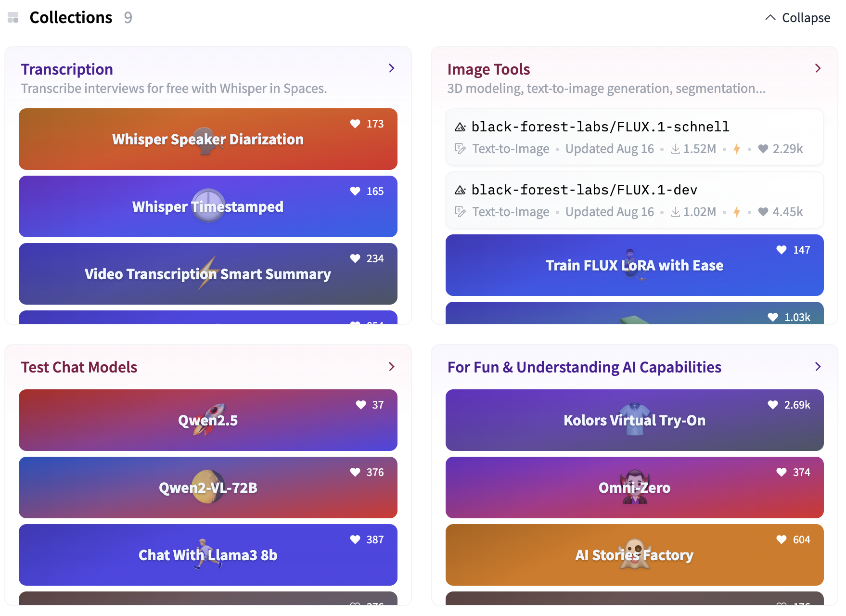Click the download icon on FLUX.1-schnell
This screenshot has height=616, width=846.
(676, 149)
